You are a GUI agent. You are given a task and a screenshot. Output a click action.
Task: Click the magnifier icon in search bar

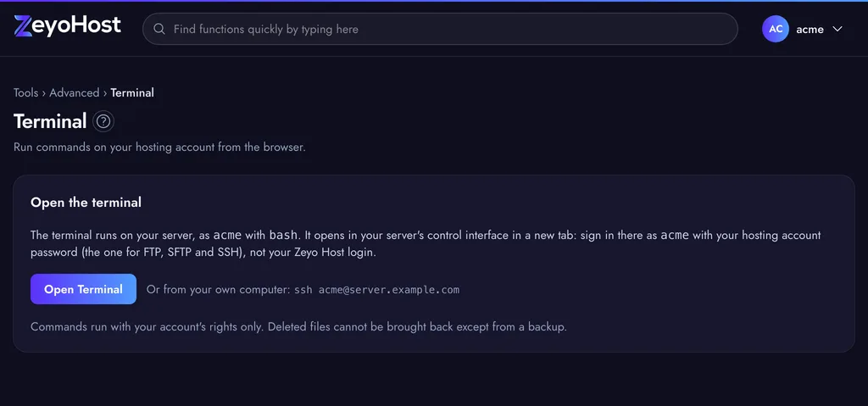pyautogui.click(x=159, y=29)
